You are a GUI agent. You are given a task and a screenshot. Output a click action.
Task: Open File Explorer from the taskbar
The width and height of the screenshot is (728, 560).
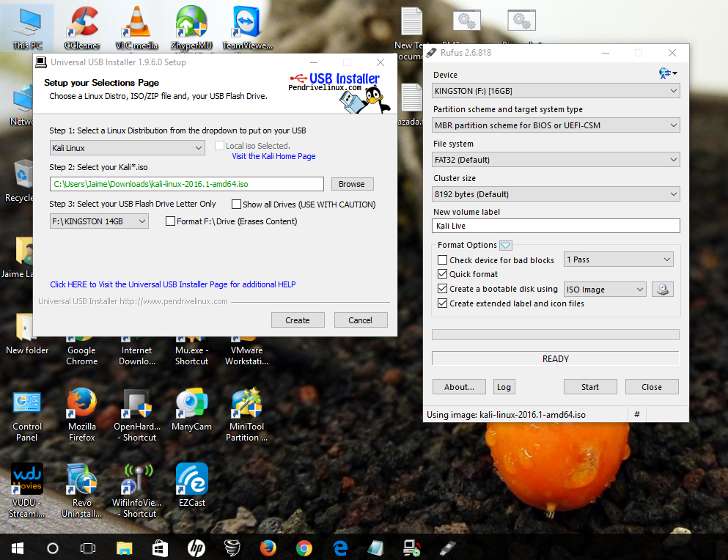tap(124, 548)
